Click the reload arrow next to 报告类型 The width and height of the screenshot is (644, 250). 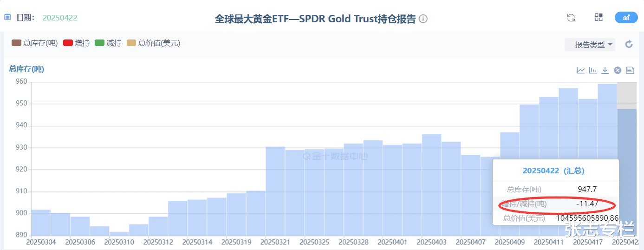[x=629, y=44]
